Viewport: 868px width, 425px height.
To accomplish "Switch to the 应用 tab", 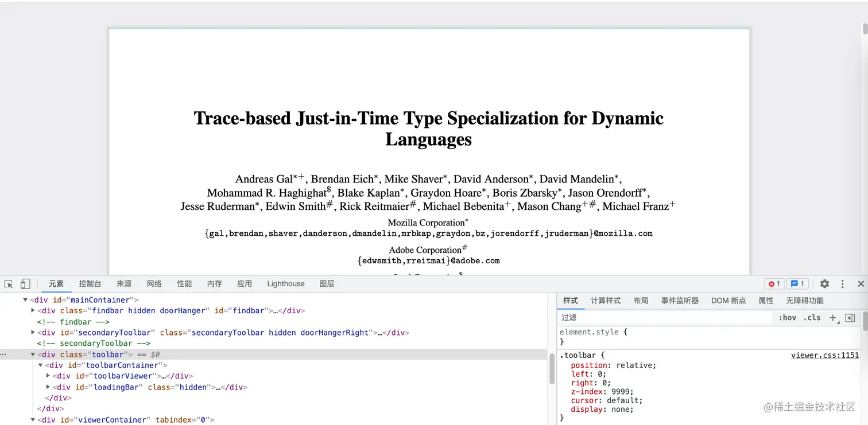I will [x=245, y=284].
